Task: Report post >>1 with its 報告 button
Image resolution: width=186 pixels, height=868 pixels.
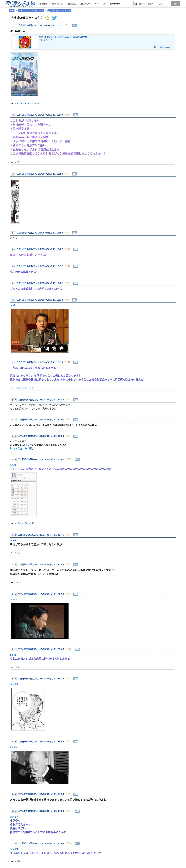Action: (x=75, y=26)
